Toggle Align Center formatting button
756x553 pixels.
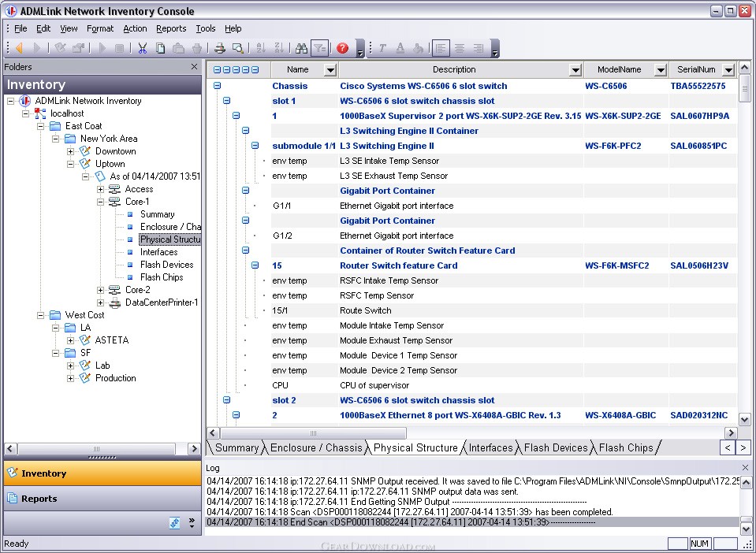(460, 48)
